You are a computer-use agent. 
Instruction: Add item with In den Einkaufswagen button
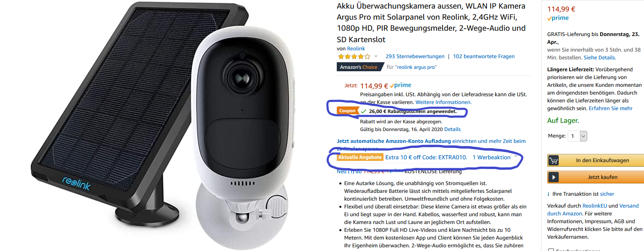pos(596,161)
